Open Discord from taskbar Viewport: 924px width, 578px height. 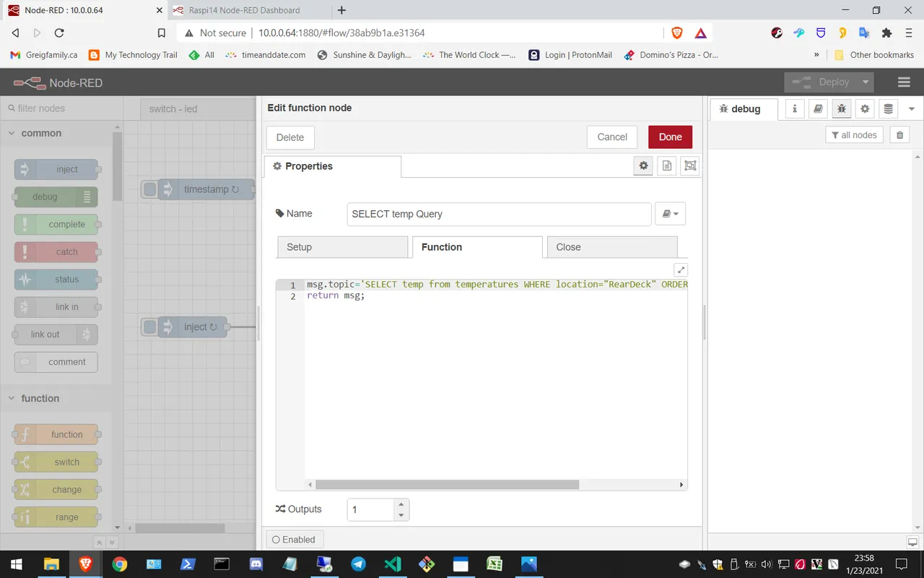pos(256,564)
